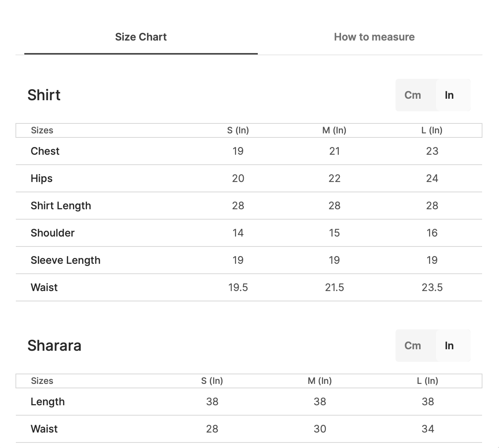The image size is (499, 448).
Task: Click the S (In) header in Shirt table
Action: tap(238, 130)
